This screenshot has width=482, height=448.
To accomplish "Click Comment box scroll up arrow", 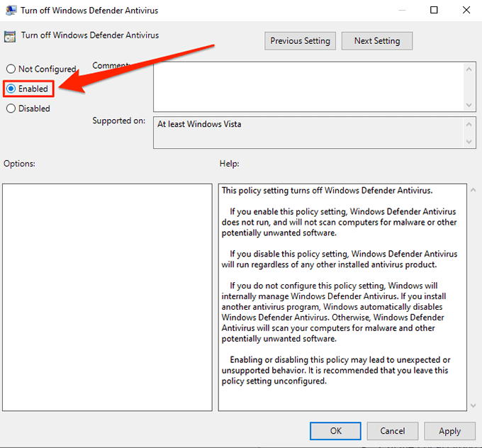I will (469, 69).
